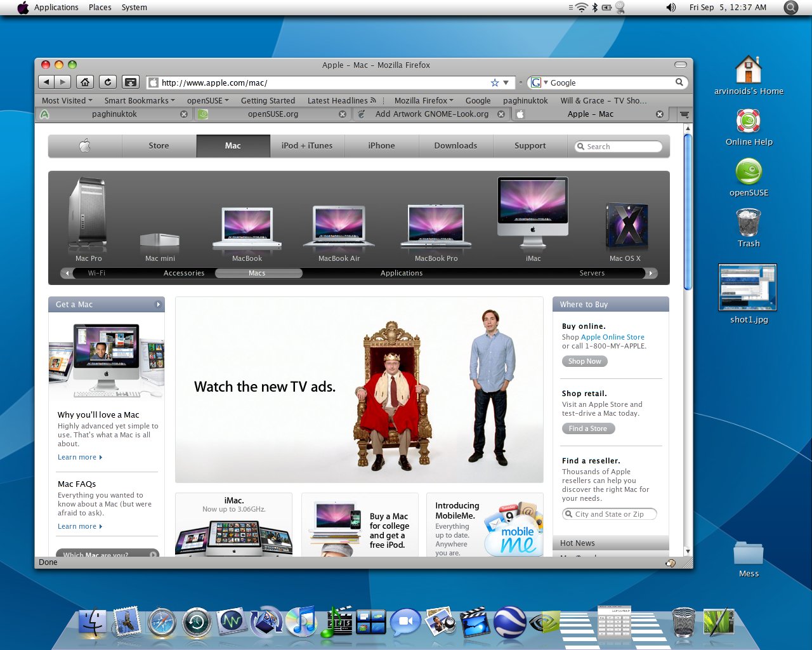812x650 pixels.
Task: Open the Online Help desktop icon
Action: pyautogui.click(x=749, y=127)
